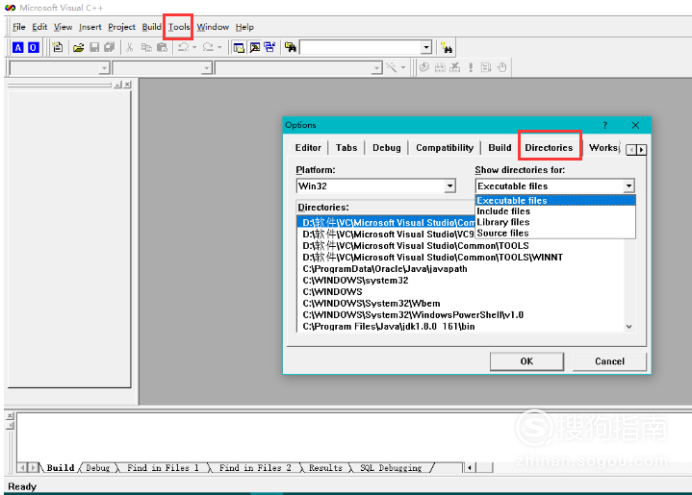Switch output pane to SQL Debugging tab

(x=391, y=468)
